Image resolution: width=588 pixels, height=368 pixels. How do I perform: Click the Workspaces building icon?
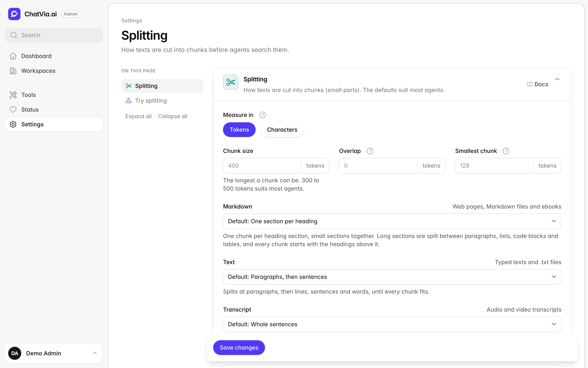pos(13,71)
